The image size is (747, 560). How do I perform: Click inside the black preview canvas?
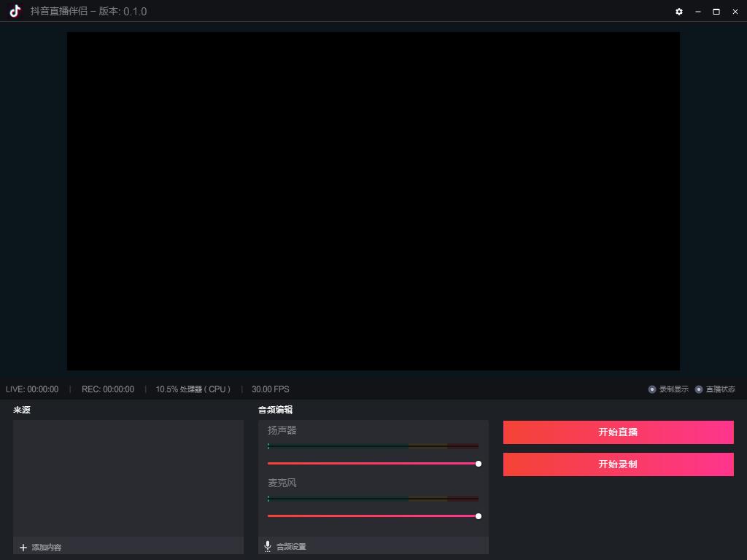(373, 201)
